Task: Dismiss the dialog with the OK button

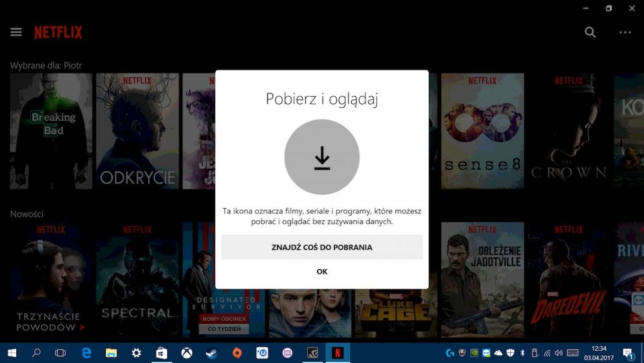Action: click(322, 271)
